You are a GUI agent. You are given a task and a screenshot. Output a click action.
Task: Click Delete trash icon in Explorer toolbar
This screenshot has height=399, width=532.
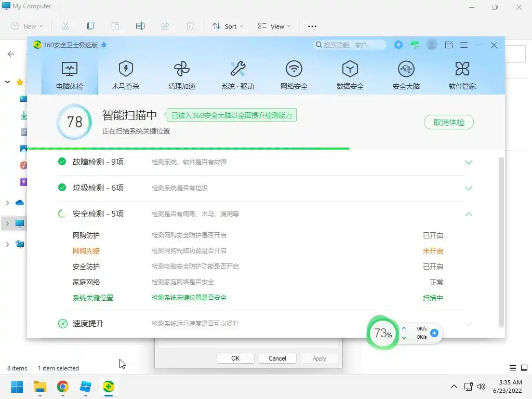(x=190, y=26)
